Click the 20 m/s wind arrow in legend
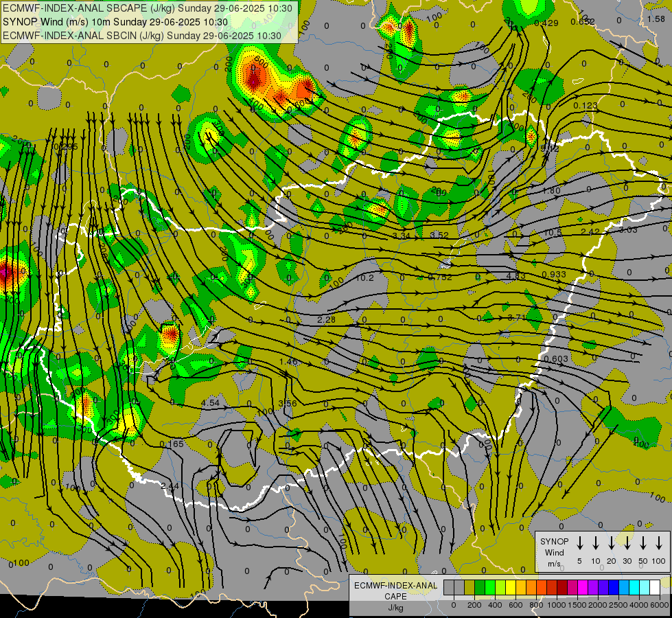The height and width of the screenshot is (618, 672). click(x=611, y=543)
